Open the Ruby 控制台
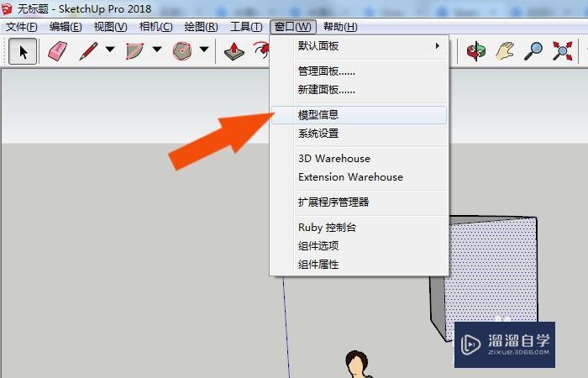The image size is (588, 378). click(360, 228)
